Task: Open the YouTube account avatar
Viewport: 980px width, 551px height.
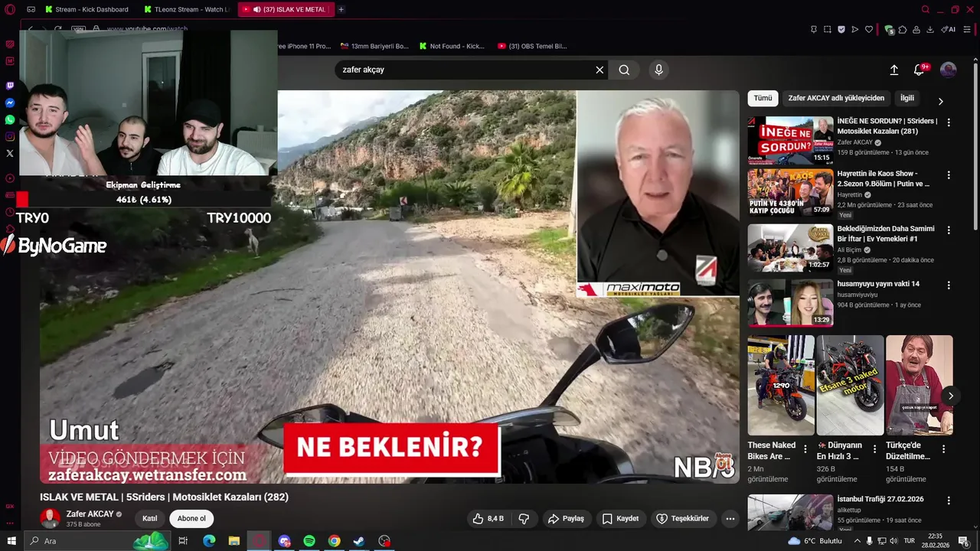Action: coord(948,70)
